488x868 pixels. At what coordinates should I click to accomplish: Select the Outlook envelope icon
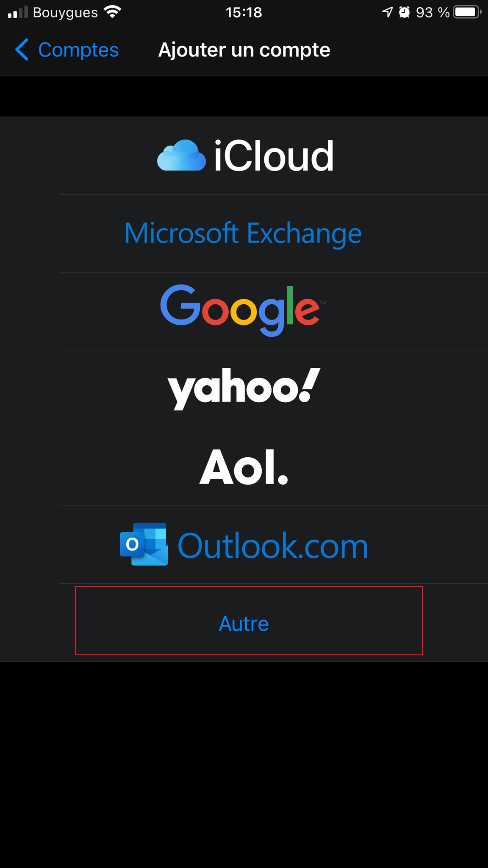pyautogui.click(x=144, y=544)
